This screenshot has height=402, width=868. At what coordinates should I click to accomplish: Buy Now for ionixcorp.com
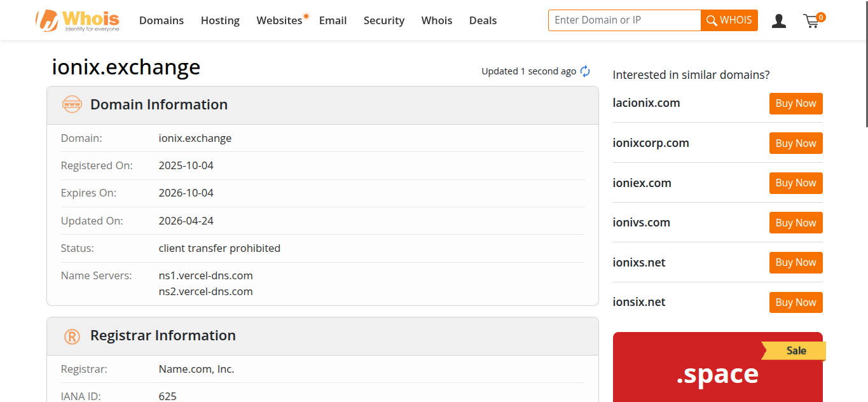(x=796, y=143)
